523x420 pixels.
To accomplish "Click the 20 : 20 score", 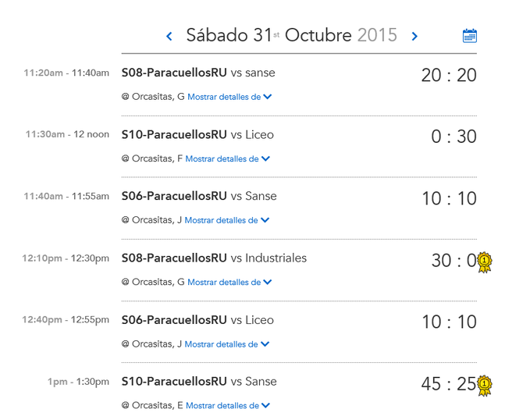I will [449, 76].
